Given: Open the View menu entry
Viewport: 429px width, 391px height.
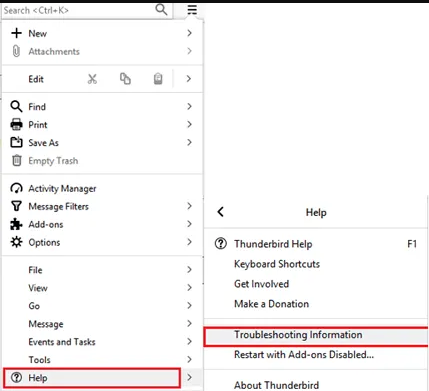Looking at the screenshot, I should [102, 288].
